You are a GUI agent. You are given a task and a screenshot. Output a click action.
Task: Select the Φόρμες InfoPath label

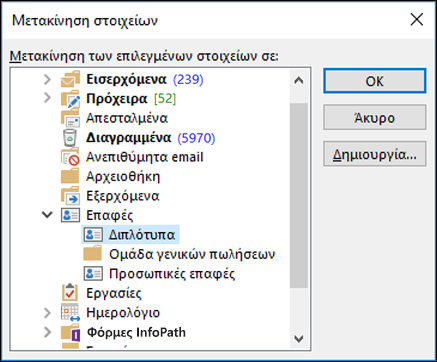coord(136,332)
